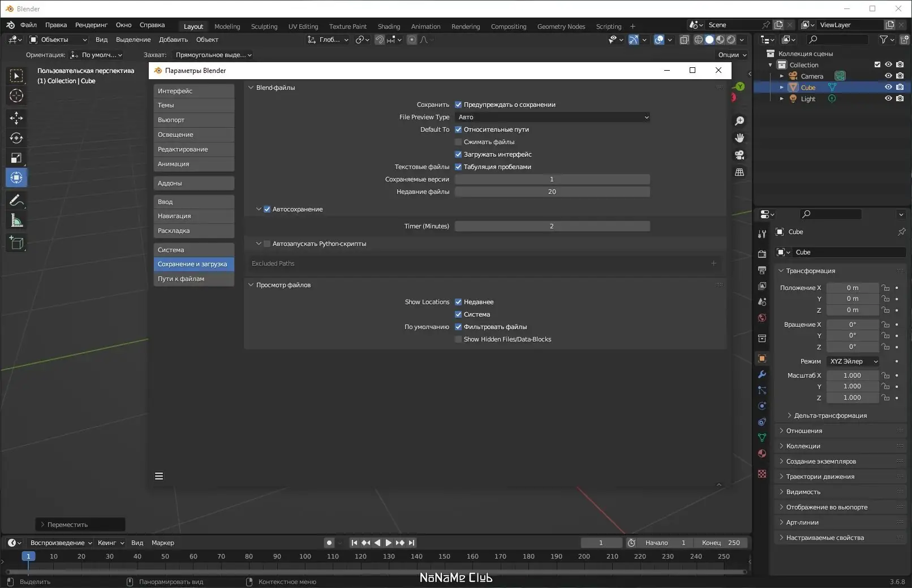Open the File Preview Type dropdown
Screen dimensions: 912x588
(x=552, y=117)
